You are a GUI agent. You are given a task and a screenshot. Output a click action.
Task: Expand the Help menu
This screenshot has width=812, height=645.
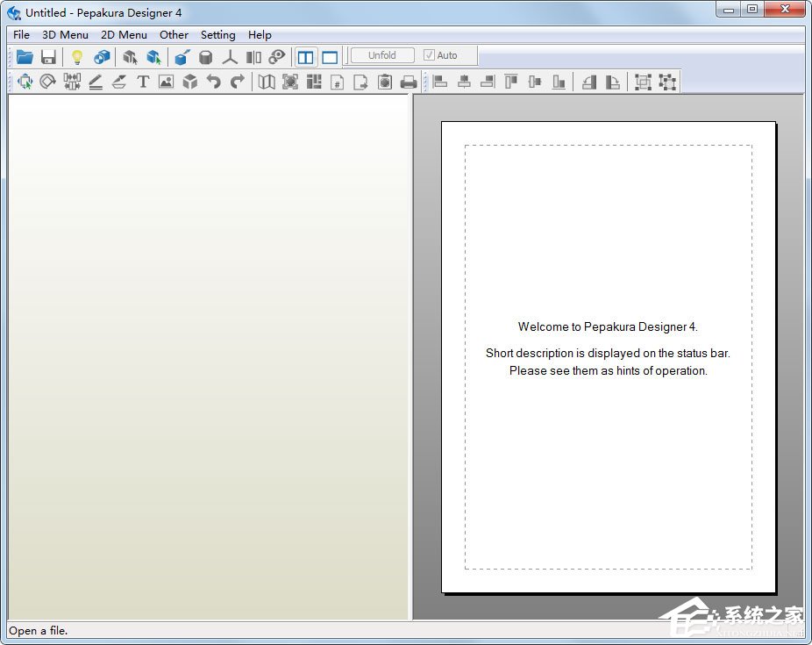point(260,35)
